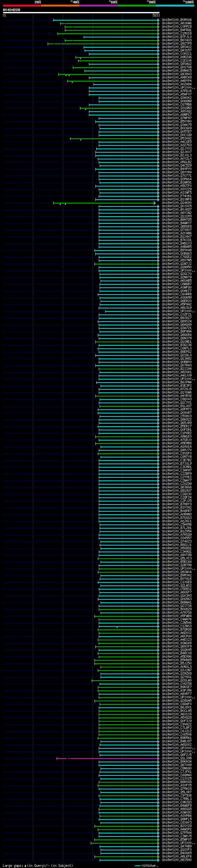Open hit UniRef100_B0MOU4
This screenshot has height=868, width=197.
point(177,20)
